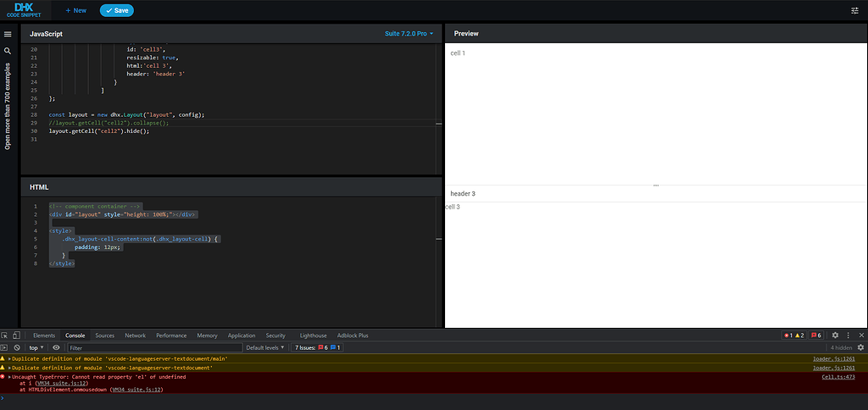
Task: Select the Console tab
Action: tap(75, 335)
